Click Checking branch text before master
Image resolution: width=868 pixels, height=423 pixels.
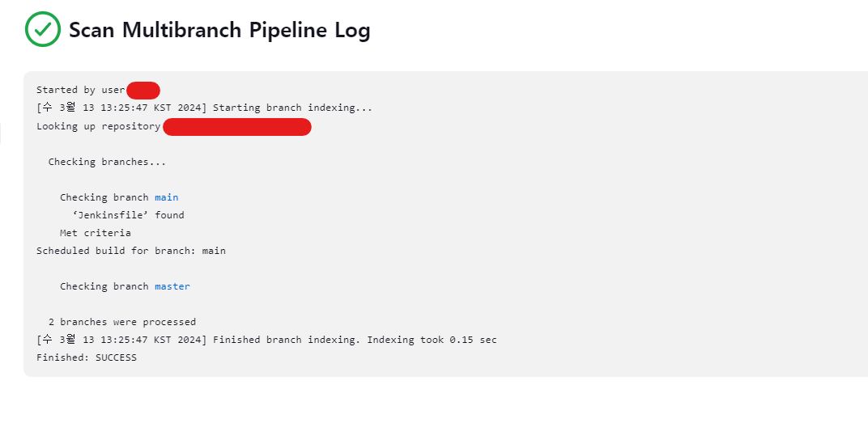104,286
